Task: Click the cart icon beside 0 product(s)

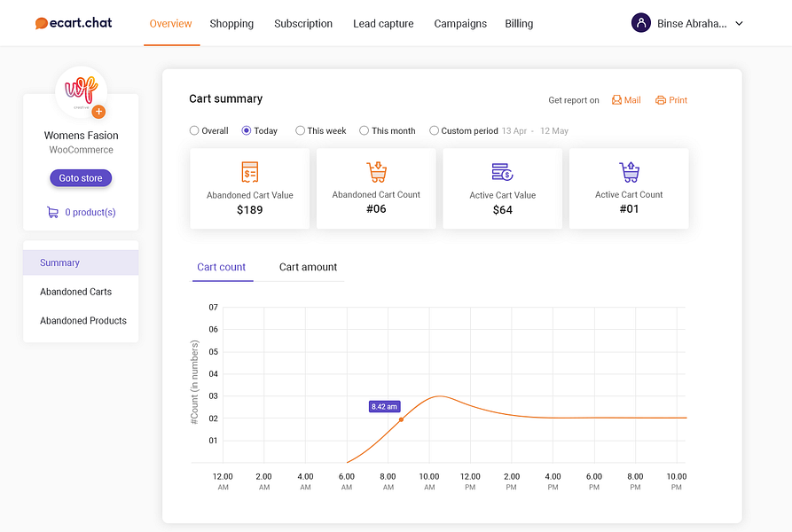Action: coord(52,213)
